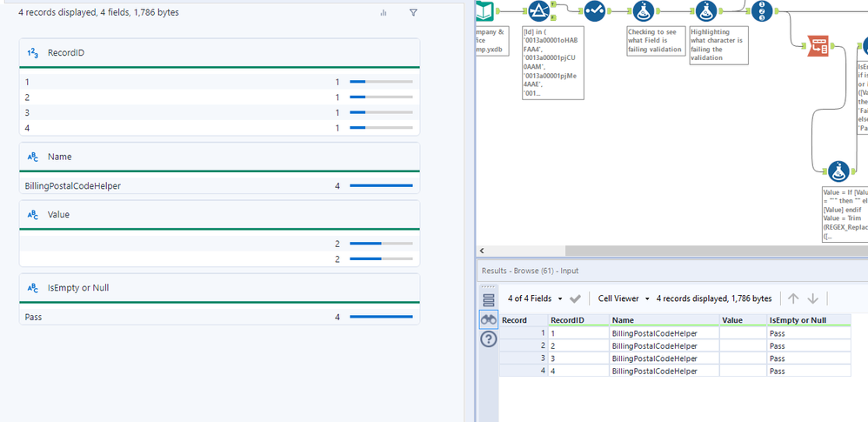
Task: Click the canvas horizontal scrollbar left arrow
Action: point(482,251)
